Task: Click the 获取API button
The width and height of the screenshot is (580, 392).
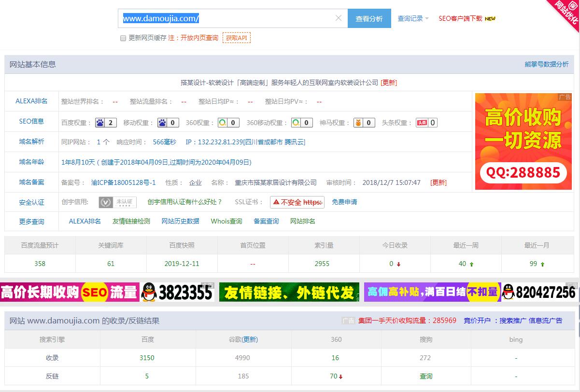Action: (237, 38)
